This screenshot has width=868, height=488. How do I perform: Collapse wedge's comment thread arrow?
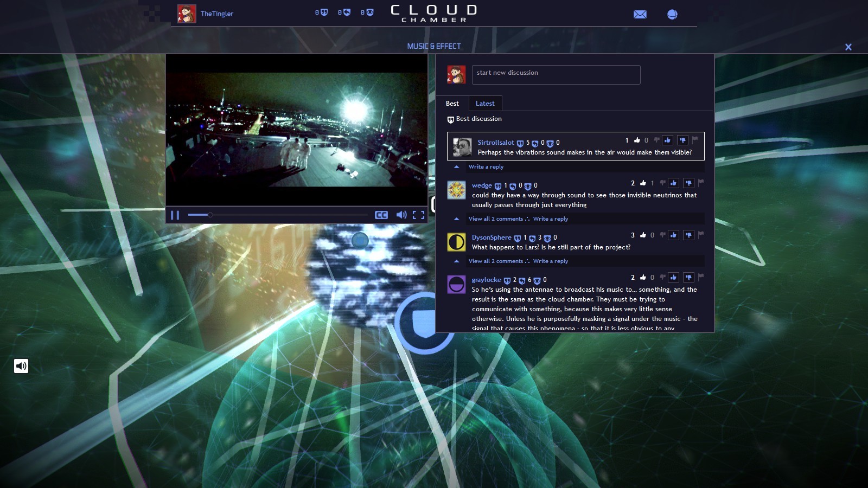457,219
